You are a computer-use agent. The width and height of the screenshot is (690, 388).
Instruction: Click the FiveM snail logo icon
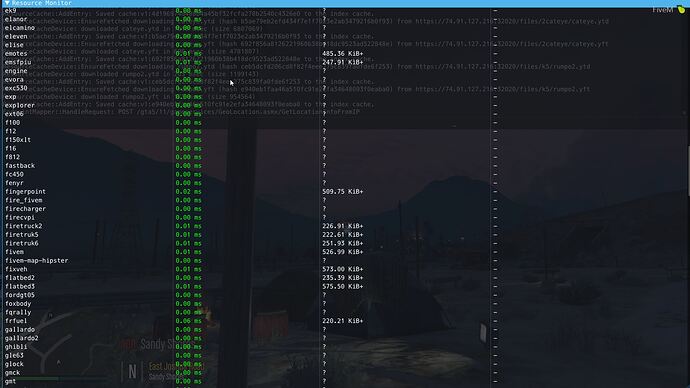pos(681,10)
